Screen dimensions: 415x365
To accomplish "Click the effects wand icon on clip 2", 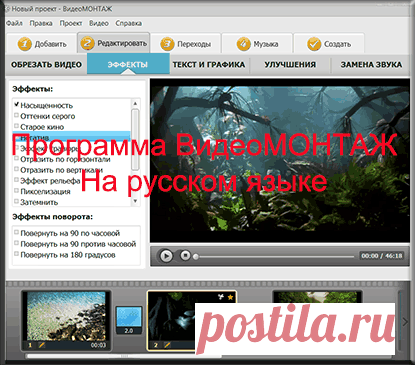I will point(221,296).
